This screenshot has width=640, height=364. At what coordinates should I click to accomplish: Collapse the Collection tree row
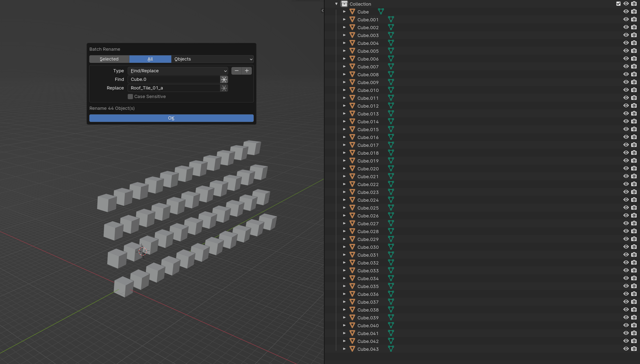pyautogui.click(x=336, y=4)
